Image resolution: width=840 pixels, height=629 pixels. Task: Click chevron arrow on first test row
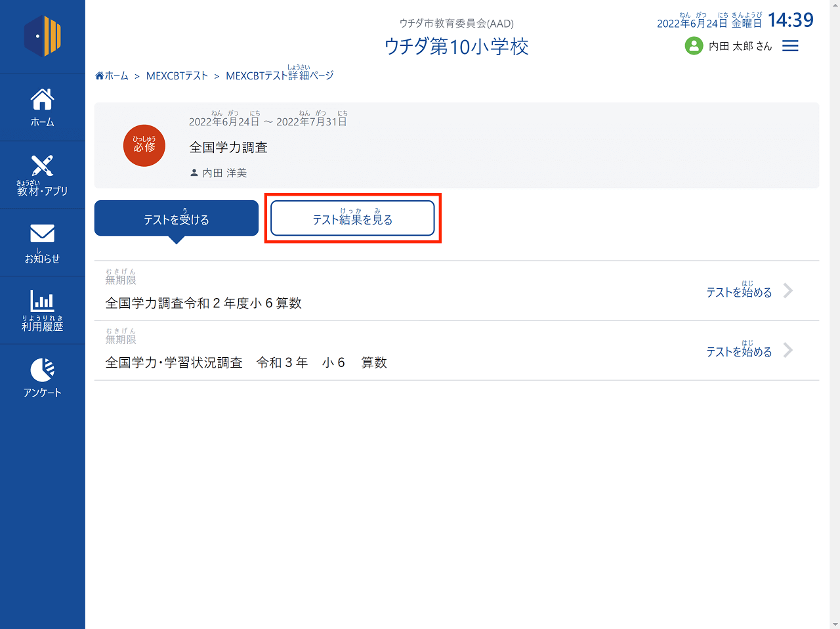coord(788,291)
